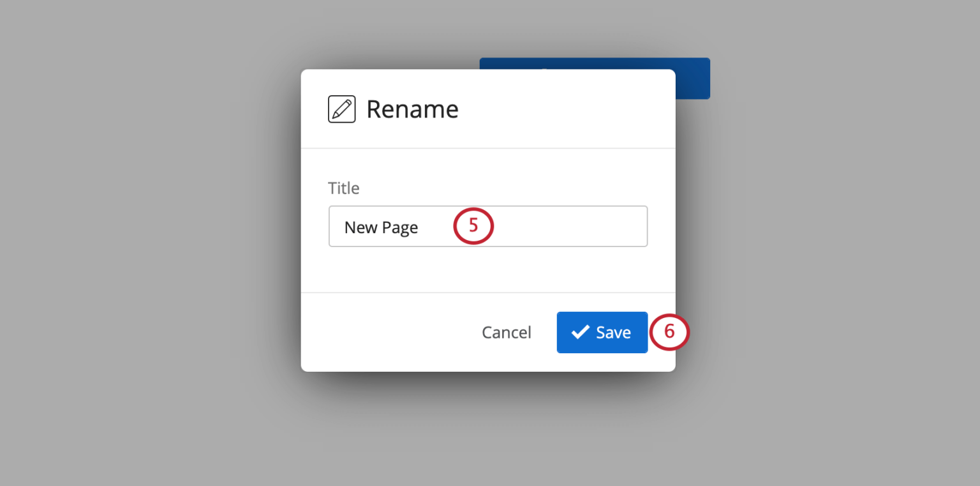
Task: Click the word "Save" on the button
Action: 613,332
